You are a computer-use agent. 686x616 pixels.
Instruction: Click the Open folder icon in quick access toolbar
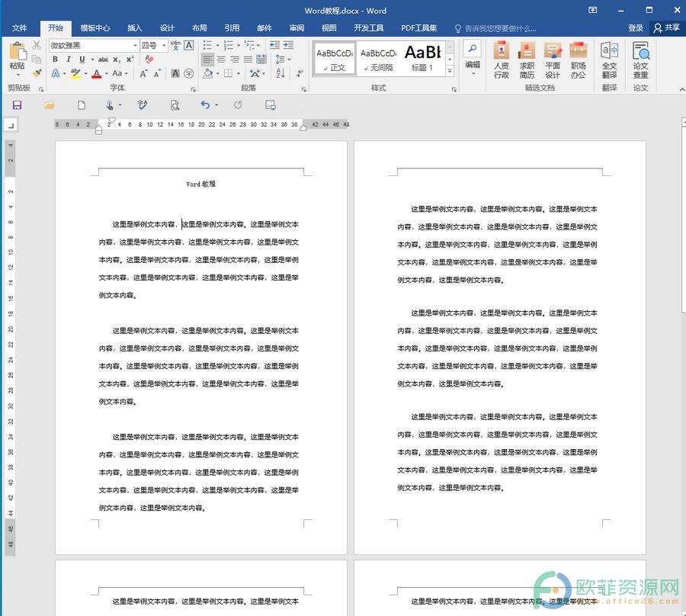tap(50, 105)
